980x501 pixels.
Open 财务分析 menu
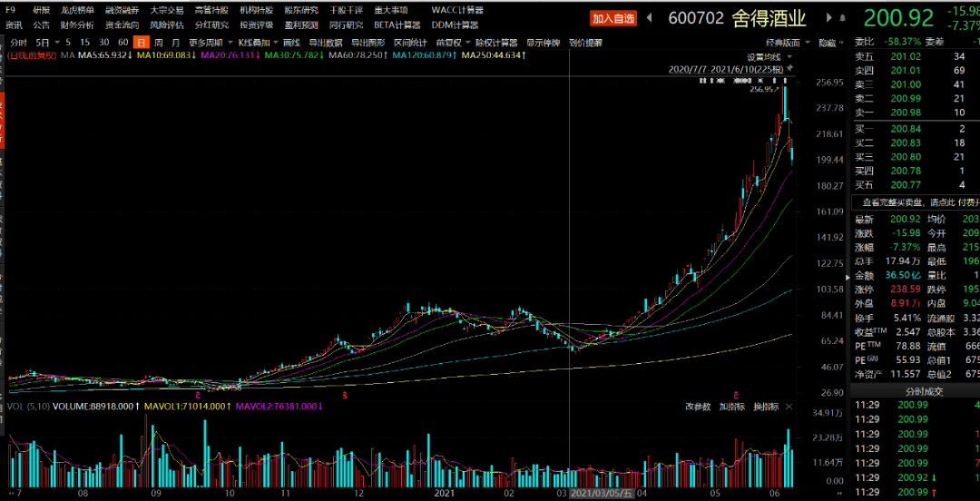click(77, 25)
